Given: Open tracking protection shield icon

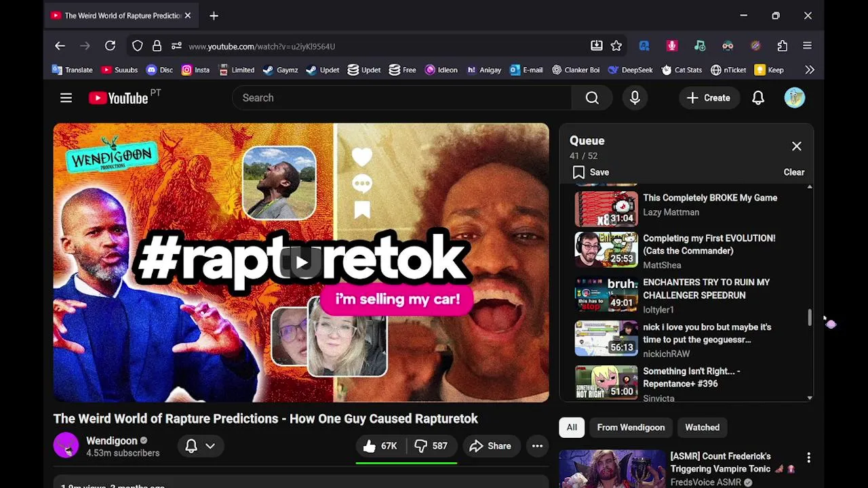Looking at the screenshot, I should click(138, 46).
